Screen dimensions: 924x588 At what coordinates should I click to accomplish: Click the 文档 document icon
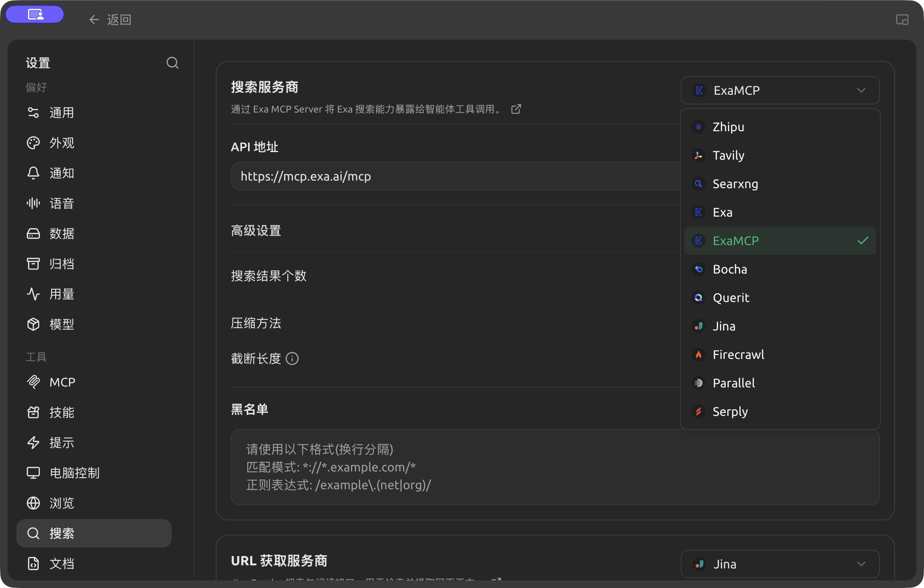[33, 564]
